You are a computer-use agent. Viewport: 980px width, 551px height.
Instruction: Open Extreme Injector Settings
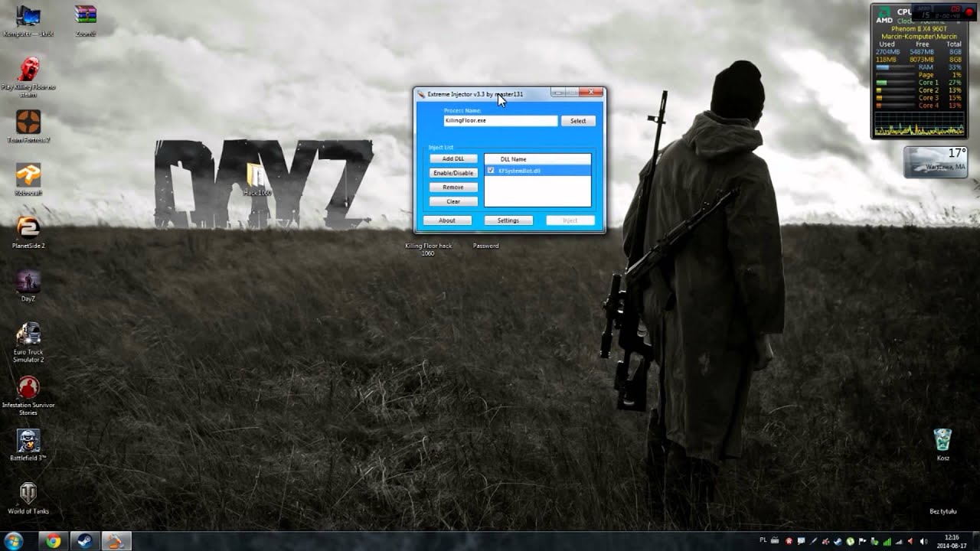(508, 220)
